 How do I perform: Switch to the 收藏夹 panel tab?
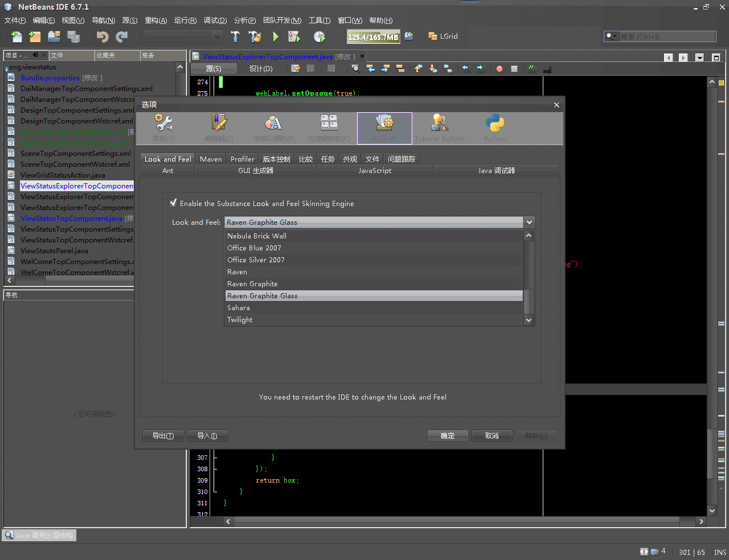coord(117,55)
